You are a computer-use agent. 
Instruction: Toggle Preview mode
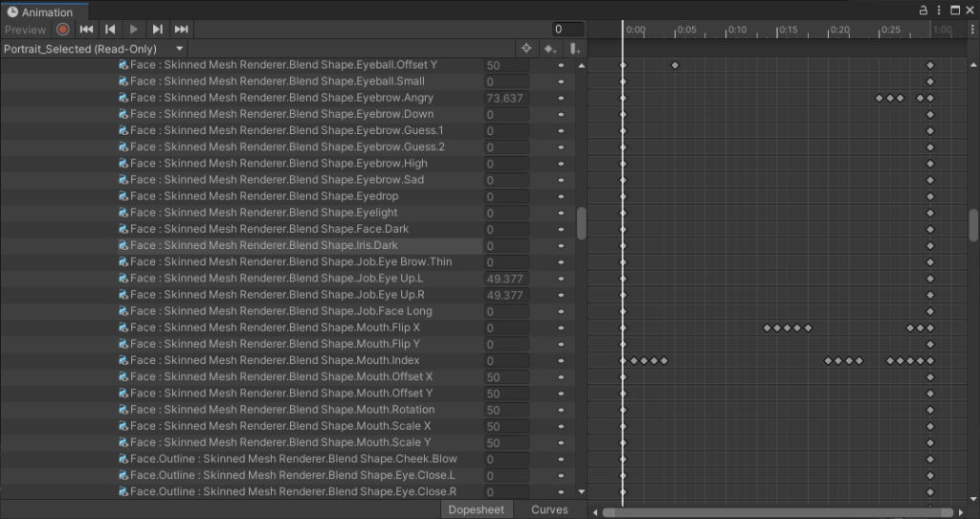coord(25,30)
